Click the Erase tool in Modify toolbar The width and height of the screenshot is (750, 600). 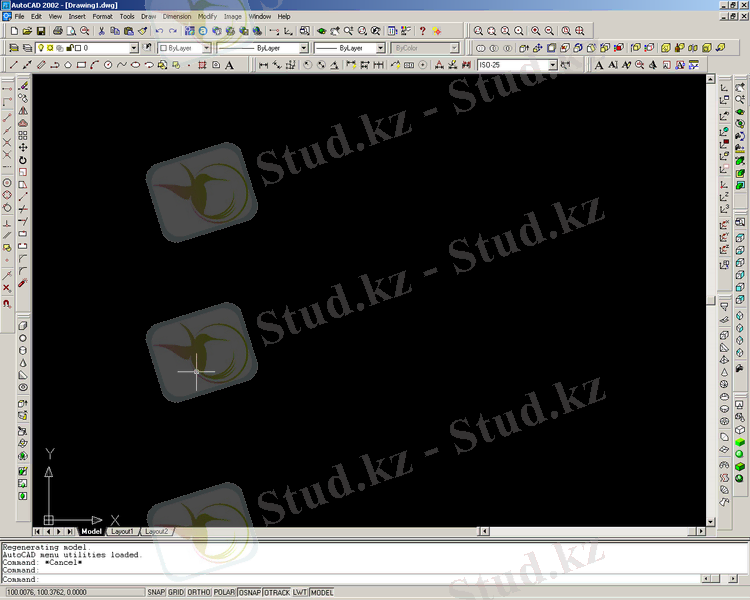point(23,86)
